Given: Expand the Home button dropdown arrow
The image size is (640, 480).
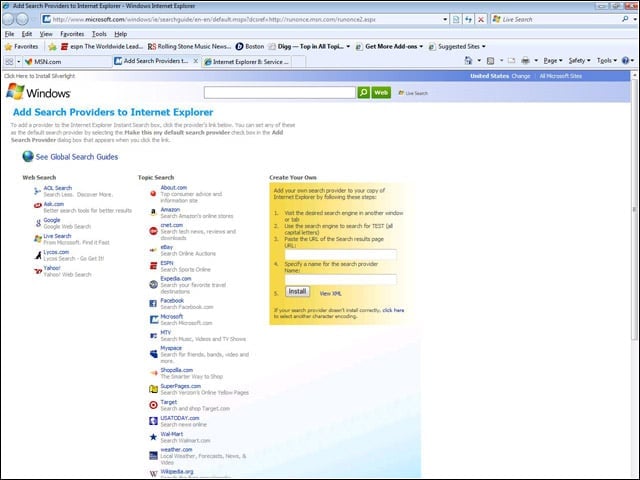Looking at the screenshot, I should tap(479, 61).
